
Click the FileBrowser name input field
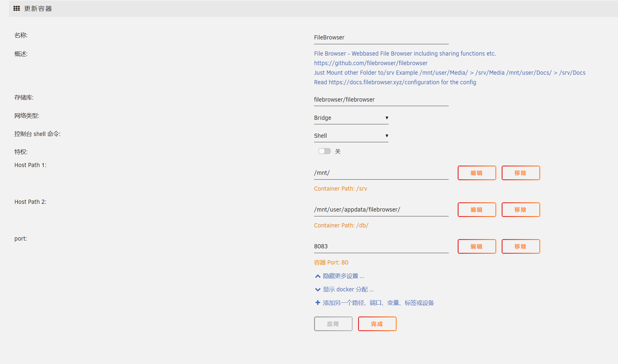pyautogui.click(x=381, y=38)
